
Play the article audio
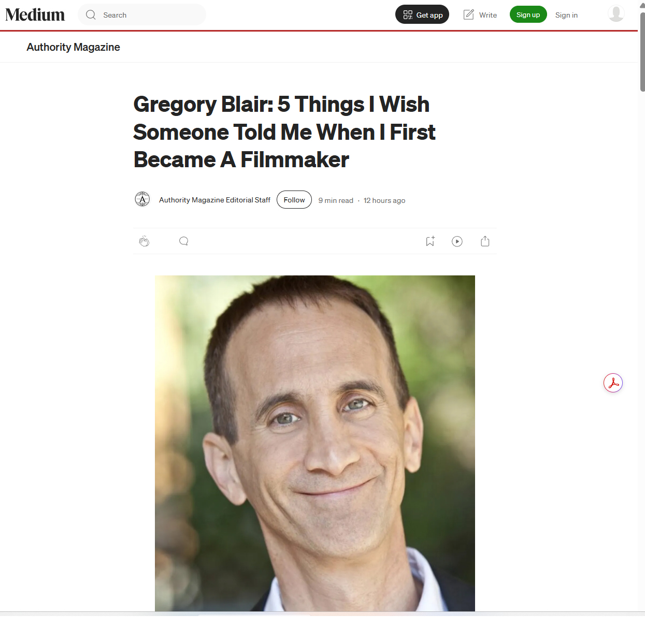pyautogui.click(x=457, y=241)
